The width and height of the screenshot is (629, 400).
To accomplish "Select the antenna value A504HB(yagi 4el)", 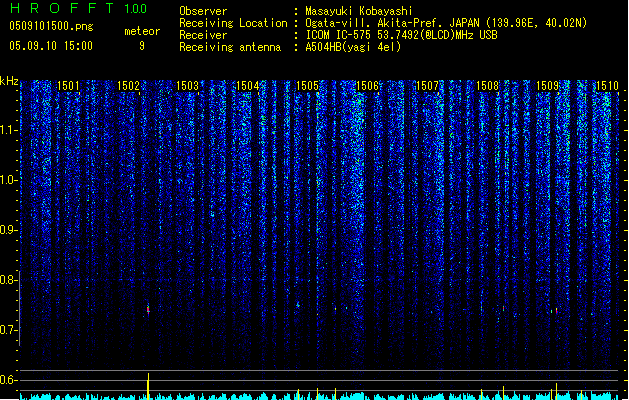I will [353, 47].
